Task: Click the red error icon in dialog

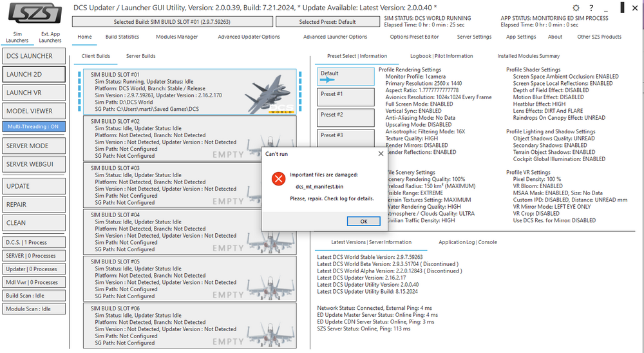Action: 278,179
